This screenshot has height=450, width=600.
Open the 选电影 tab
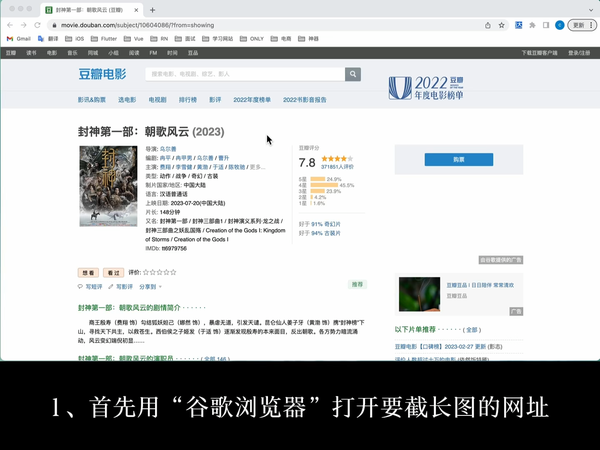click(127, 100)
